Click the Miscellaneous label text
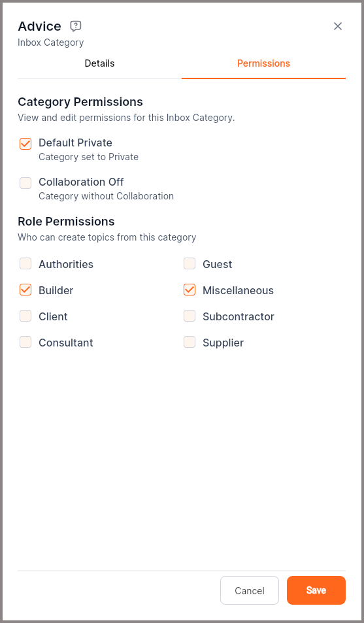The image size is (364, 623). coord(238,290)
